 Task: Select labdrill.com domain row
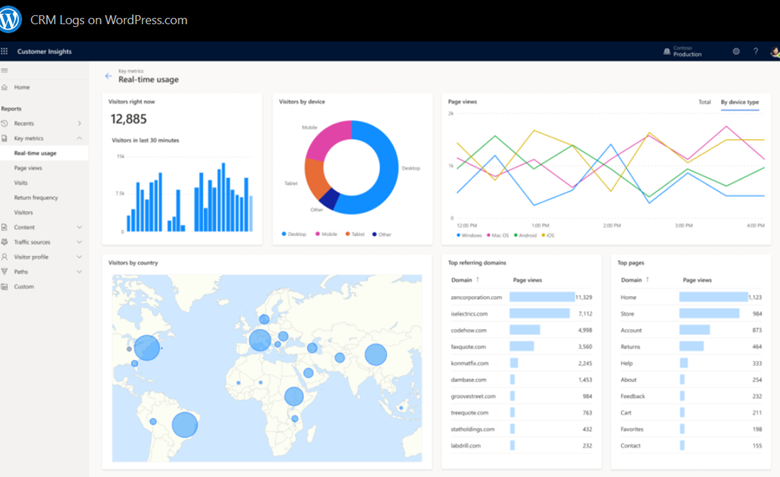(521, 445)
